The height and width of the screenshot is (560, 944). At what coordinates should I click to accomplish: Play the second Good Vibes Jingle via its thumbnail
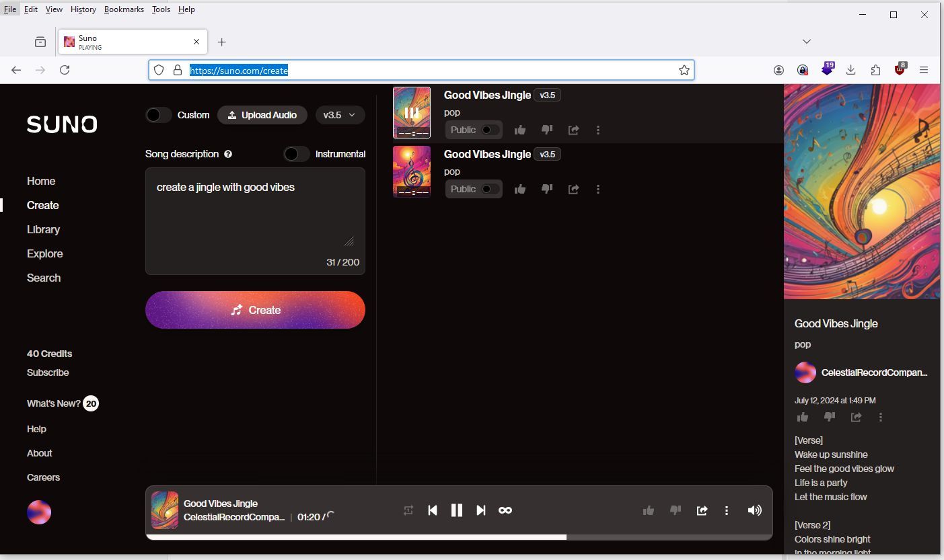pyautogui.click(x=412, y=171)
